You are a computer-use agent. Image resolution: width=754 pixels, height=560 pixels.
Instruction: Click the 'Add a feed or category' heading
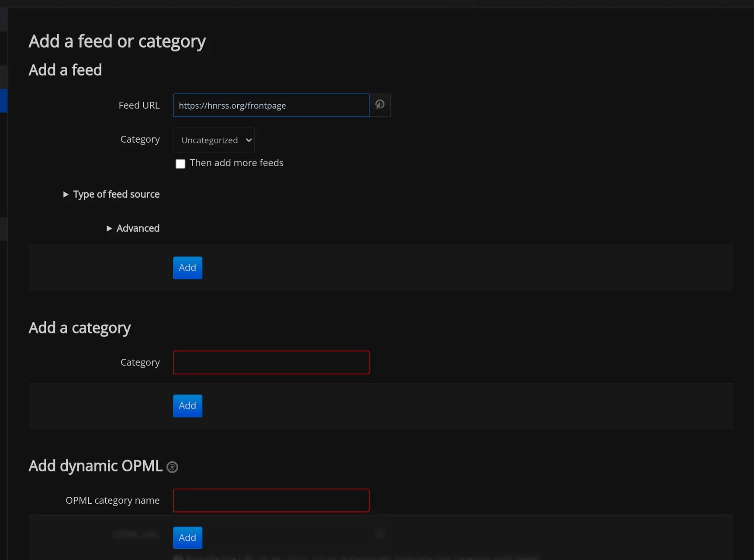pos(117,41)
